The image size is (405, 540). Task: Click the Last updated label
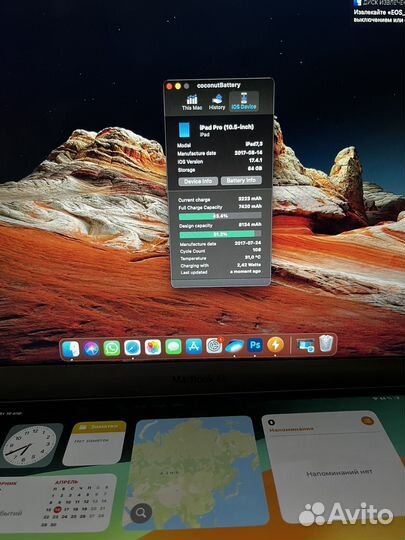(x=194, y=273)
